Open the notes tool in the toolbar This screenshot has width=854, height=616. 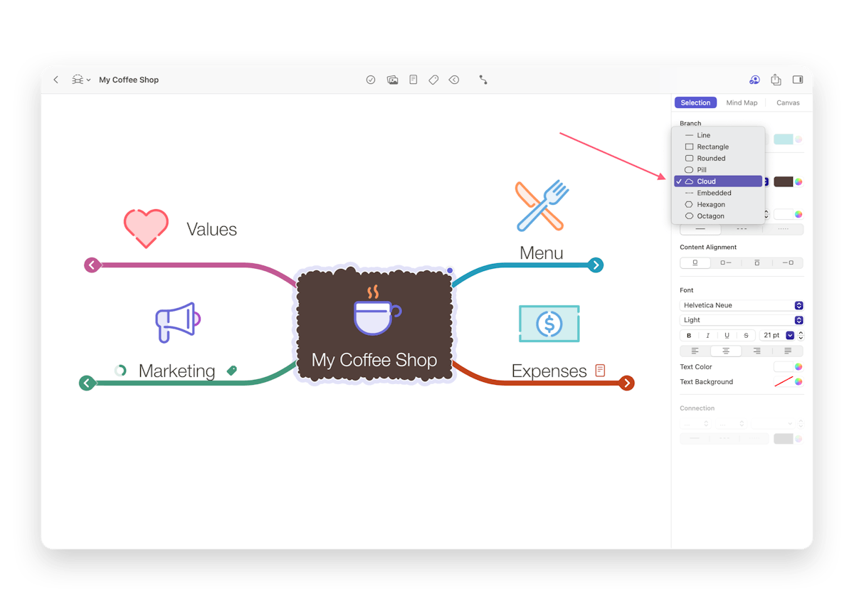pos(413,80)
